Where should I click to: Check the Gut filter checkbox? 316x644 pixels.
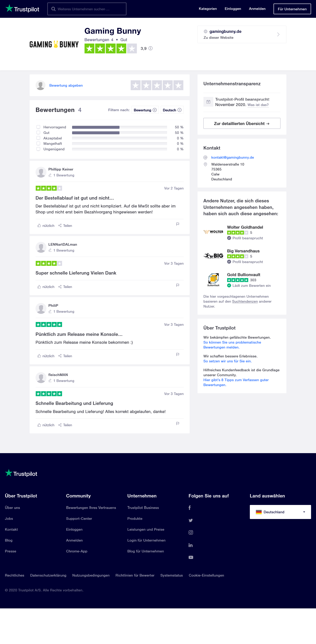click(x=38, y=133)
